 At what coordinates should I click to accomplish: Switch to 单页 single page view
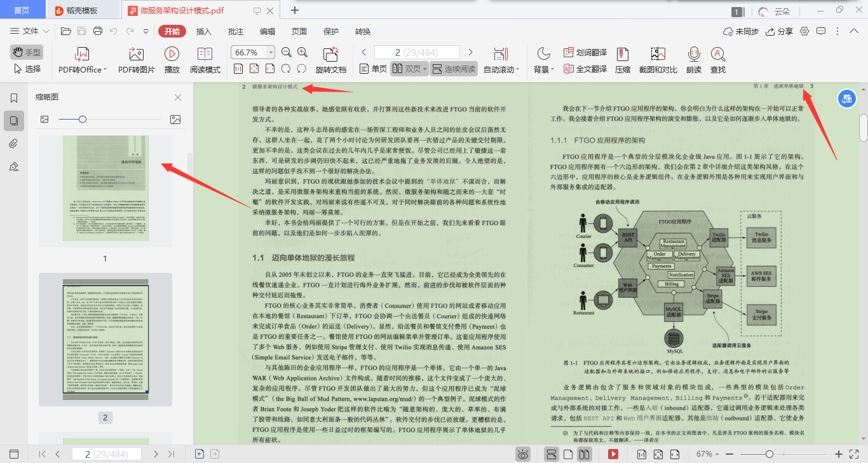point(374,69)
